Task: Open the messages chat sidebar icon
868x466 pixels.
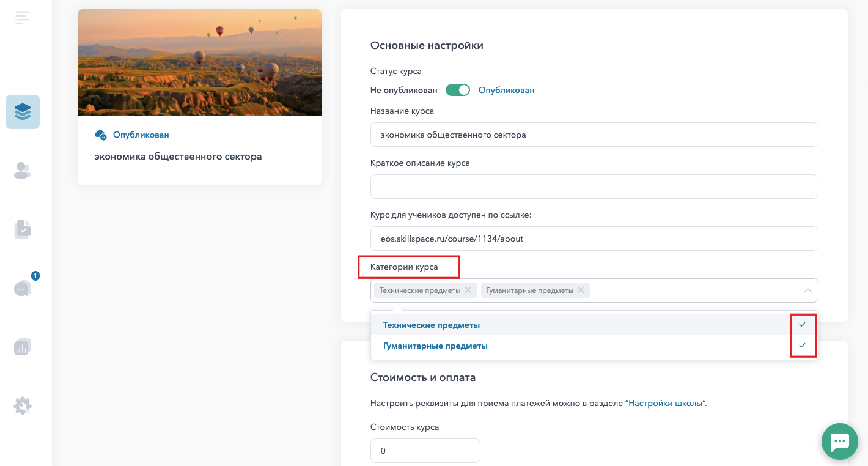Action: [23, 288]
